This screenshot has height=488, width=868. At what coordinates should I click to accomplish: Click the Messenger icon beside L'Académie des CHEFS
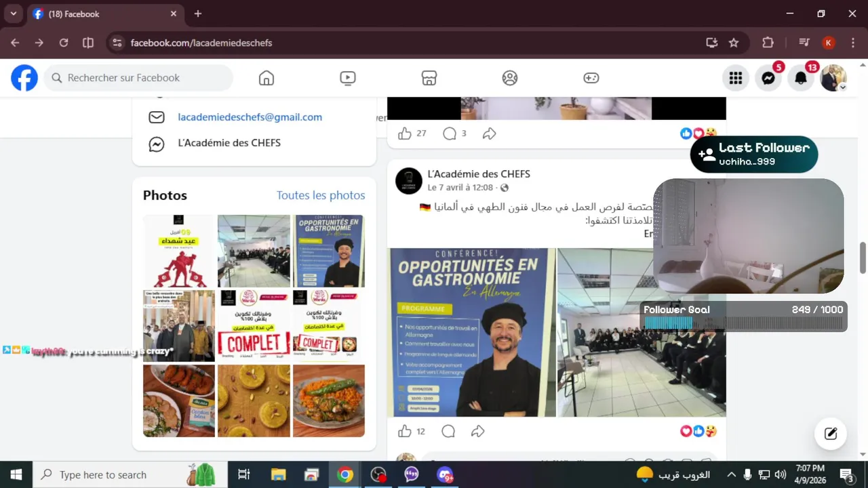pyautogui.click(x=157, y=144)
